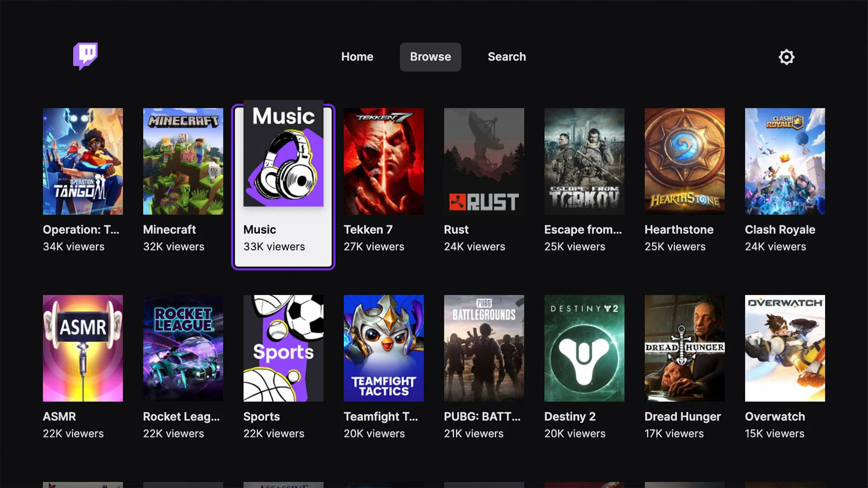The width and height of the screenshot is (868, 488).
Task: Select the Teamfight Tactics category
Action: pyautogui.click(x=383, y=348)
